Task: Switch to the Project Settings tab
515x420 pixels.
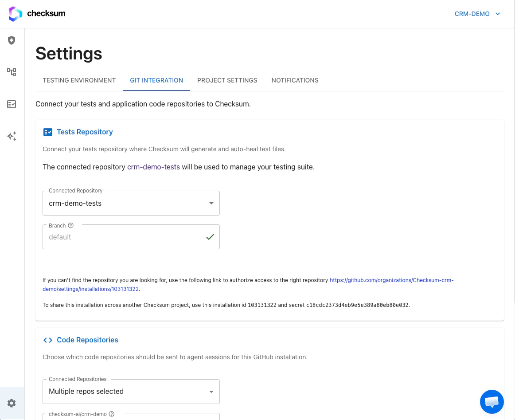Action: tap(227, 80)
